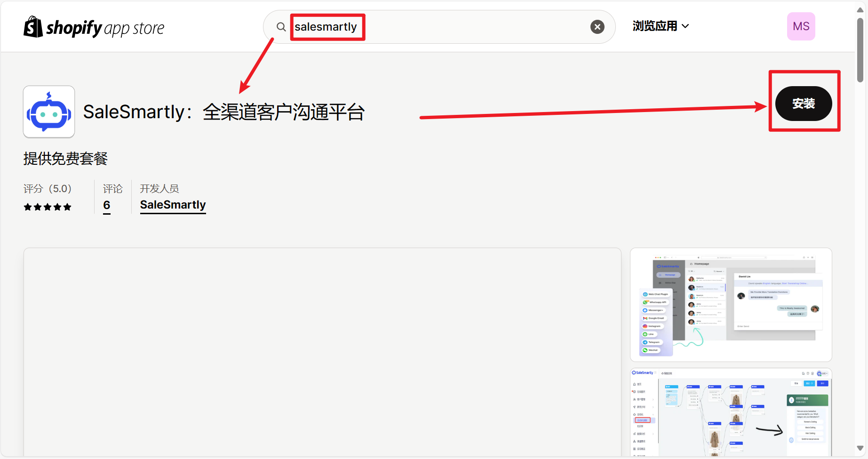The width and height of the screenshot is (868, 459).
Task: Open the Shopify App Store home logo
Action: [94, 27]
